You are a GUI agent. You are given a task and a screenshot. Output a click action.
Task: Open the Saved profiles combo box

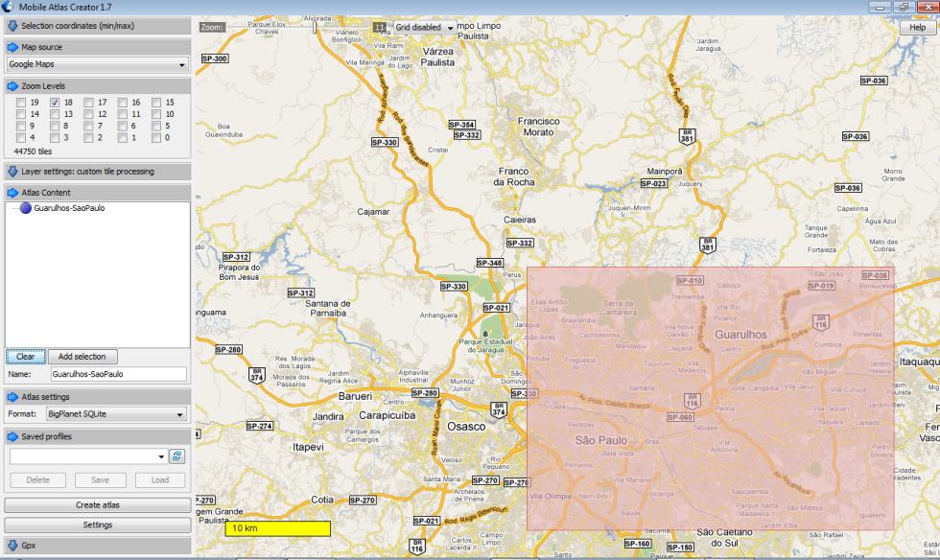tap(88, 456)
